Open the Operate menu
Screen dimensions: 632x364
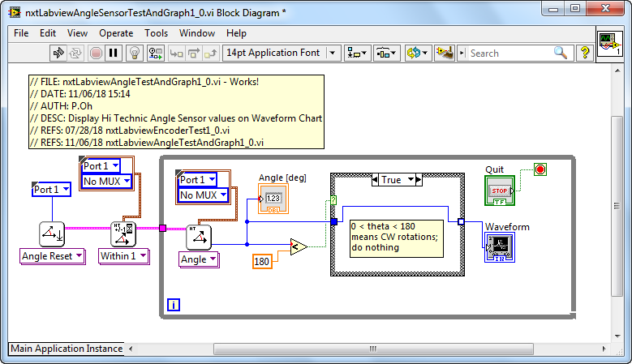pyautogui.click(x=116, y=33)
